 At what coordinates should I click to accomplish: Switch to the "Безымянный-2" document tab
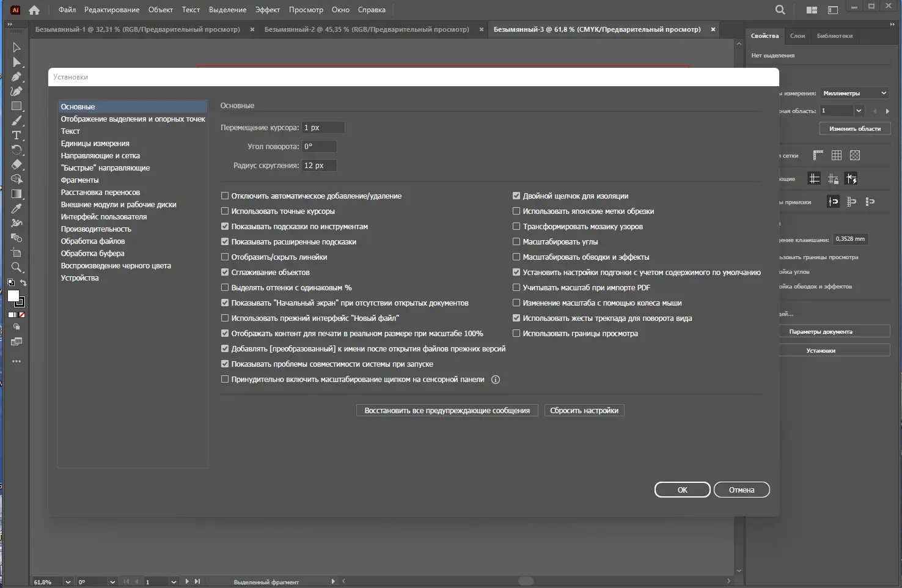367,29
